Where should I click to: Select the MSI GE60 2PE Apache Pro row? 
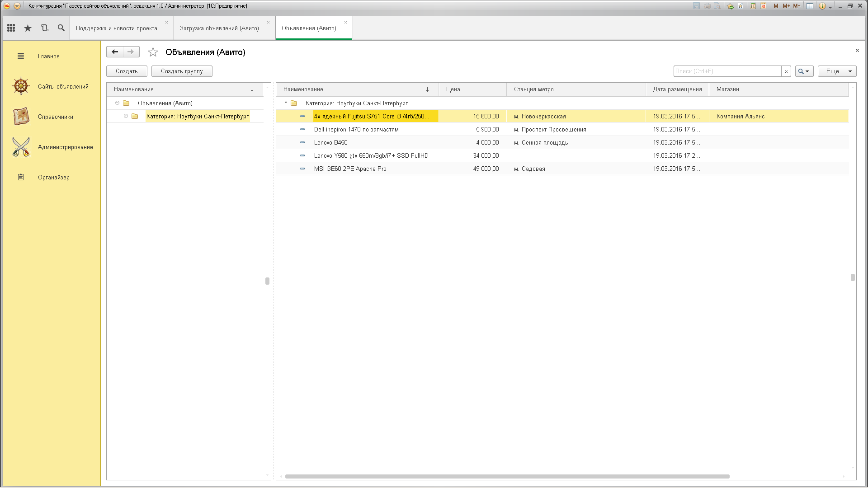[x=562, y=169]
